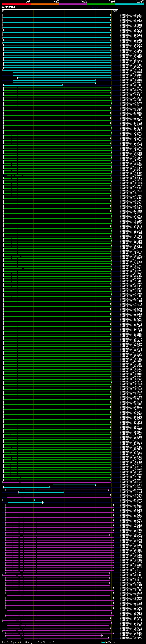The width and height of the screenshot is (146, 644).
Task: Select the UniRef100_Q6HNU8 label
Action: 131,507
